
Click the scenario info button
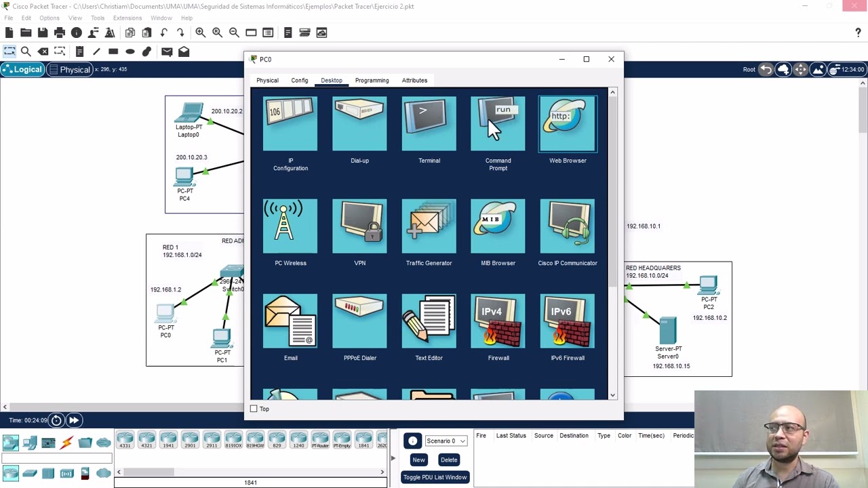tap(412, 441)
